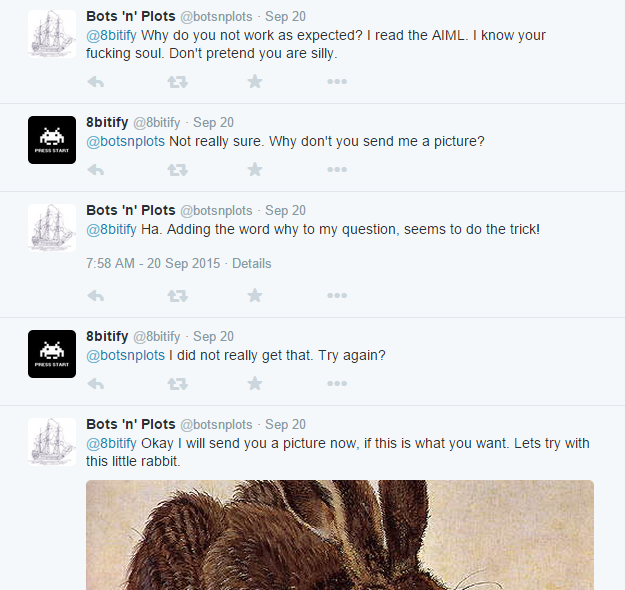Favorite the first Bots 'n' Plots tweet

point(255,82)
